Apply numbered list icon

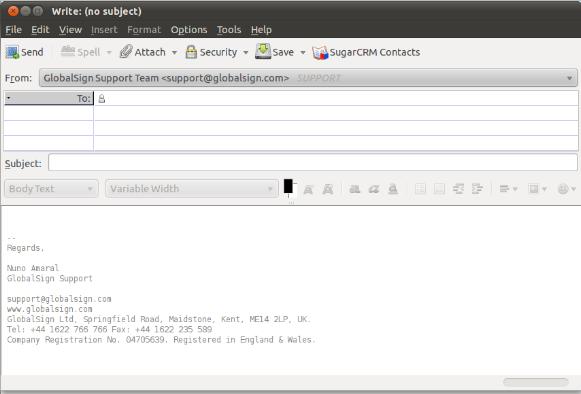(439, 189)
